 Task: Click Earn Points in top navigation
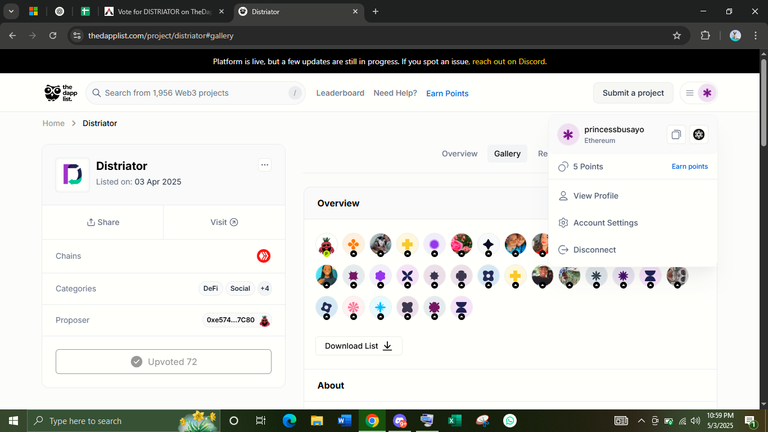tap(447, 93)
